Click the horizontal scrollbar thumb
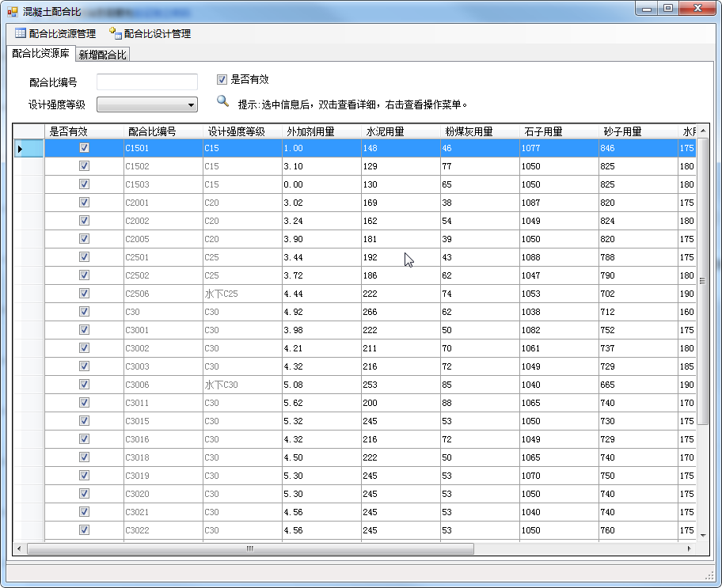722x588 pixels. point(249,548)
